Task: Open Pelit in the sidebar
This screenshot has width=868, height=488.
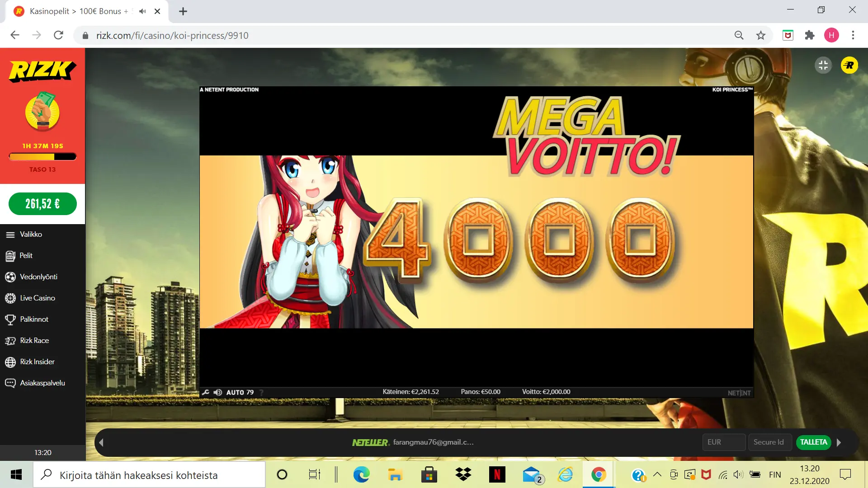Action: 26,256
